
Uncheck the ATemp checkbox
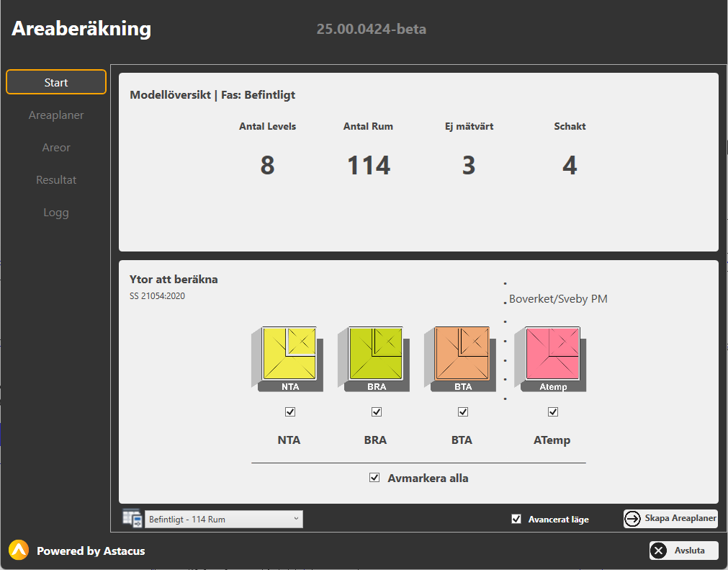(x=553, y=411)
